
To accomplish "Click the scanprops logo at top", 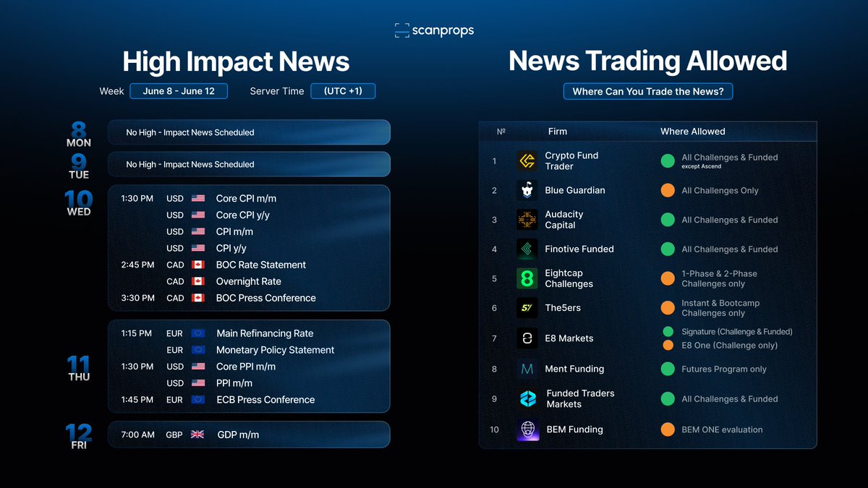I will [x=434, y=30].
